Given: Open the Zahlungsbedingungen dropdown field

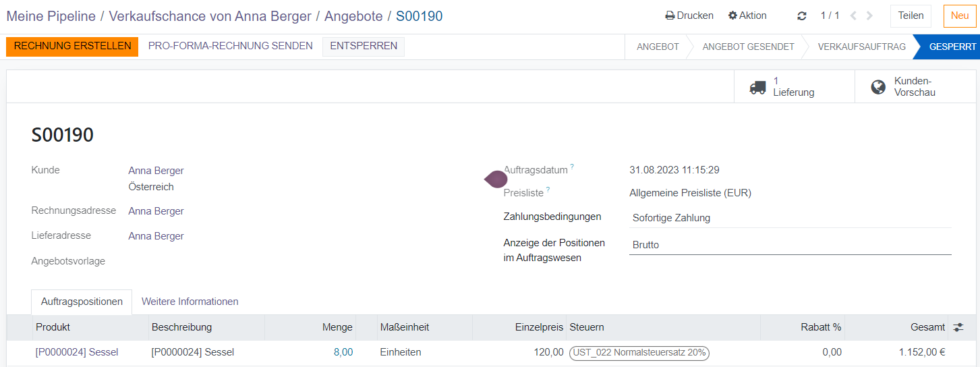Looking at the screenshot, I should click(789, 218).
